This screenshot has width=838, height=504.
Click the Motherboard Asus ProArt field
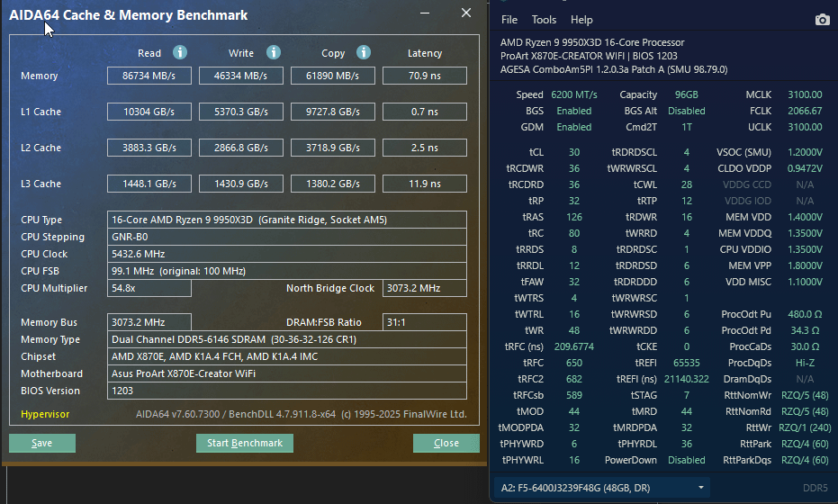click(287, 373)
